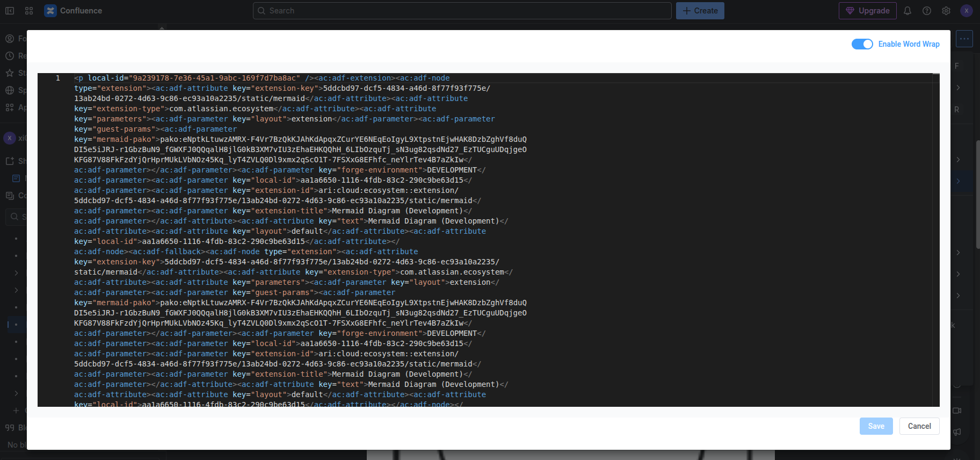Click the Apps grid icon in the sidebar
980x460 pixels.
tap(10, 107)
